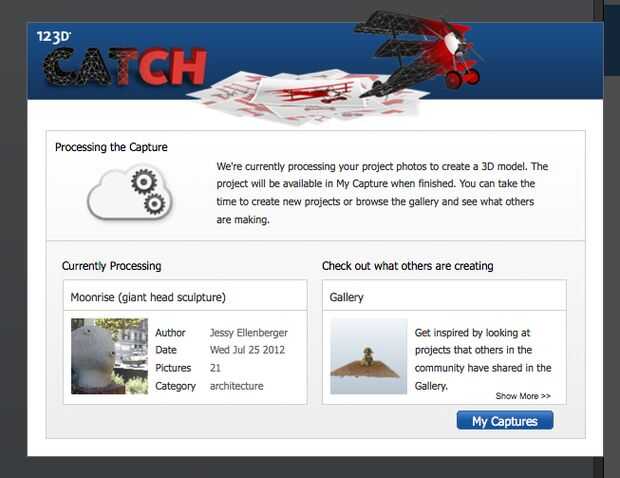Screen dimensions: 620x478
Task: Click author name Jessy Ellenberger
Action: pos(249,333)
